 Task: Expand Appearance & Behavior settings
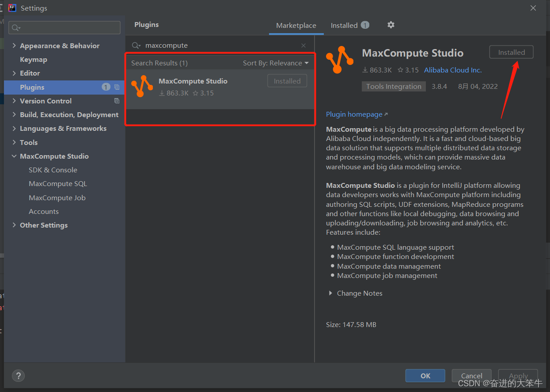14,46
